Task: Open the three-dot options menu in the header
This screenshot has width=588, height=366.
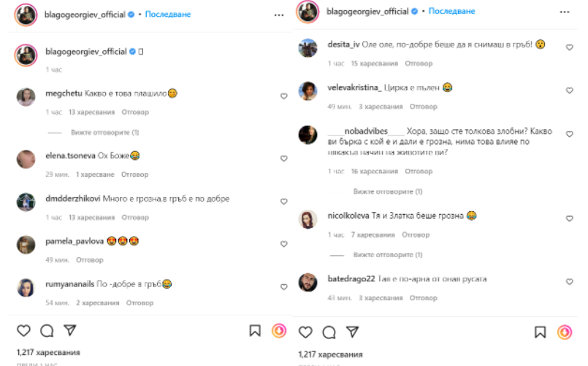Action: click(x=279, y=15)
